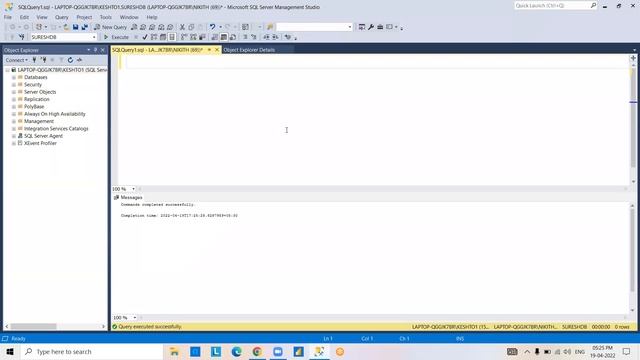
Task: Refresh the Object Explorer tree
Action: tap(70, 60)
